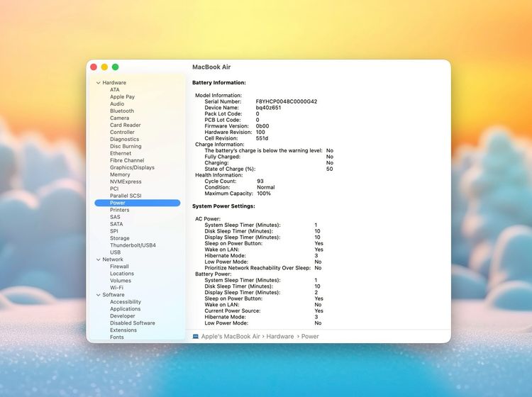The width and height of the screenshot is (532, 397).
Task: Select Memory in the sidebar
Action: tap(120, 174)
